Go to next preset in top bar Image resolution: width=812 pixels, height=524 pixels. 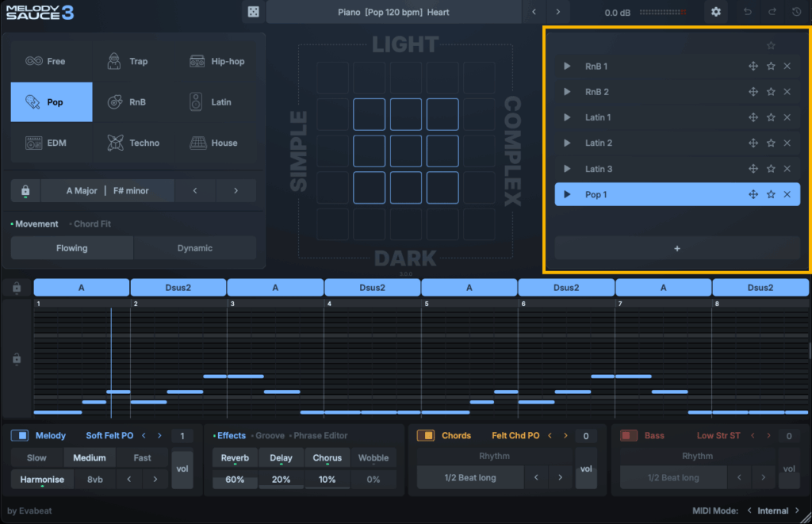coord(557,12)
